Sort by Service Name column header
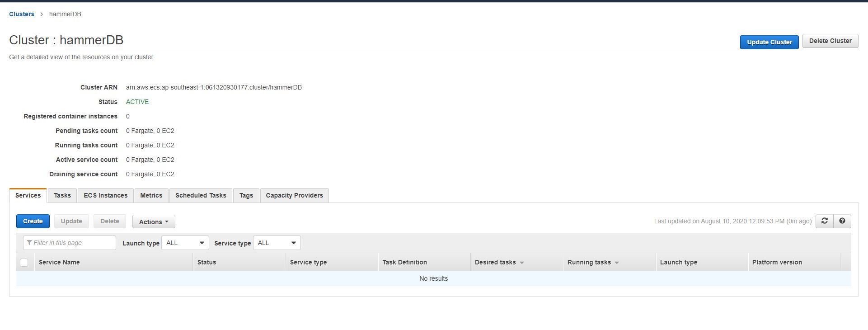The image size is (868, 330). (59, 262)
